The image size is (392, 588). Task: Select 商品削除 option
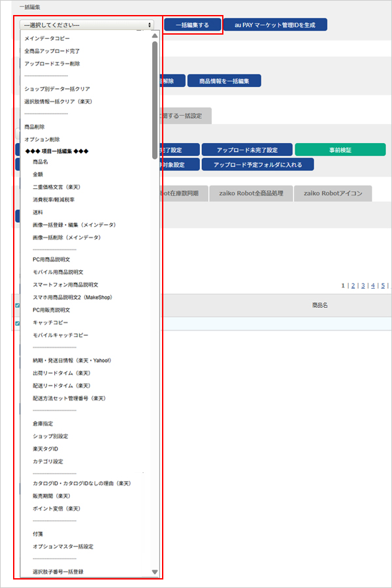(x=35, y=127)
